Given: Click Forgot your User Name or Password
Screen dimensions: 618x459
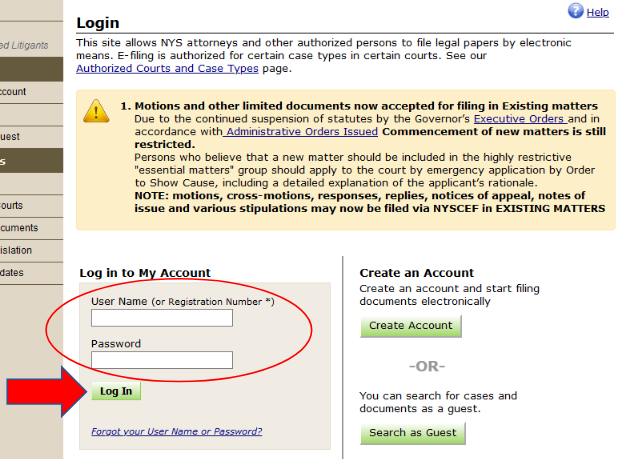Looking at the screenshot, I should pos(176,432).
